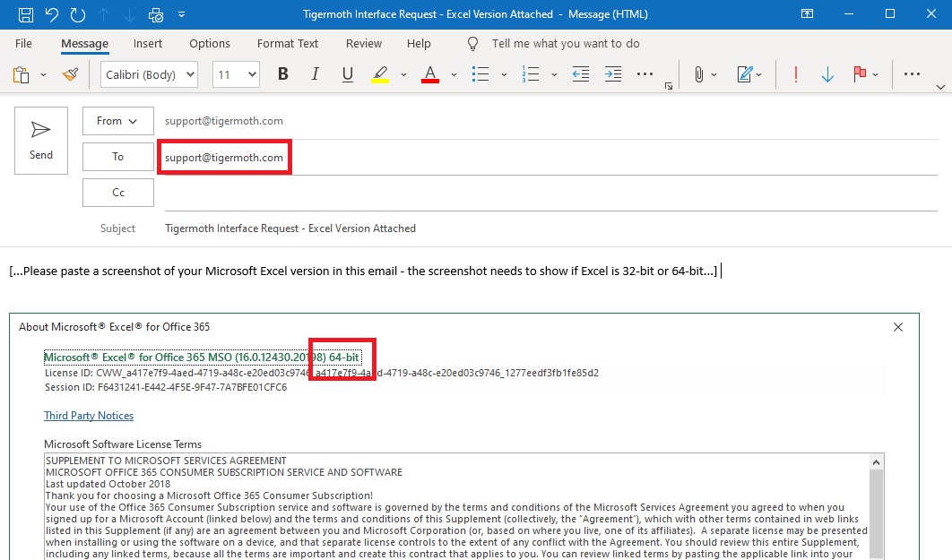952x560 pixels.
Task: Toggle Underline formatting
Action: (347, 74)
